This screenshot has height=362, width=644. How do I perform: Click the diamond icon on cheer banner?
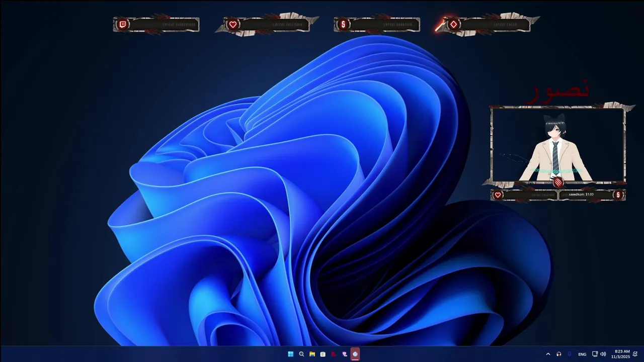pos(454,24)
